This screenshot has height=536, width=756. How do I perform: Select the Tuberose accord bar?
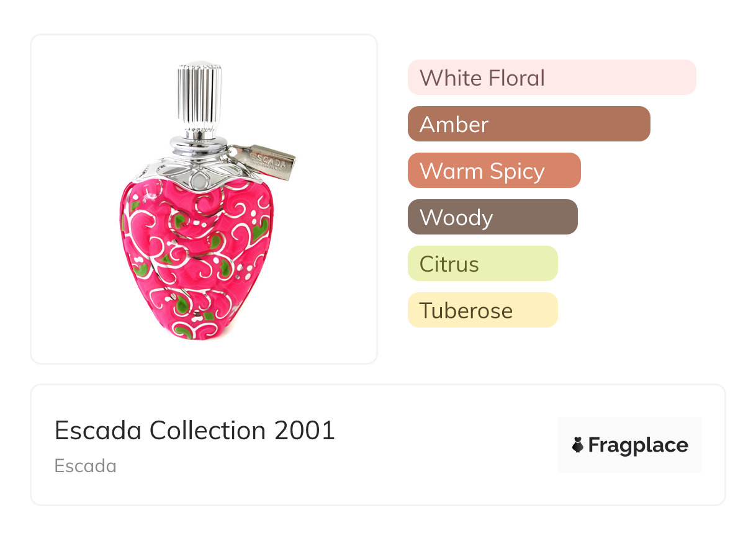pyautogui.click(x=482, y=310)
